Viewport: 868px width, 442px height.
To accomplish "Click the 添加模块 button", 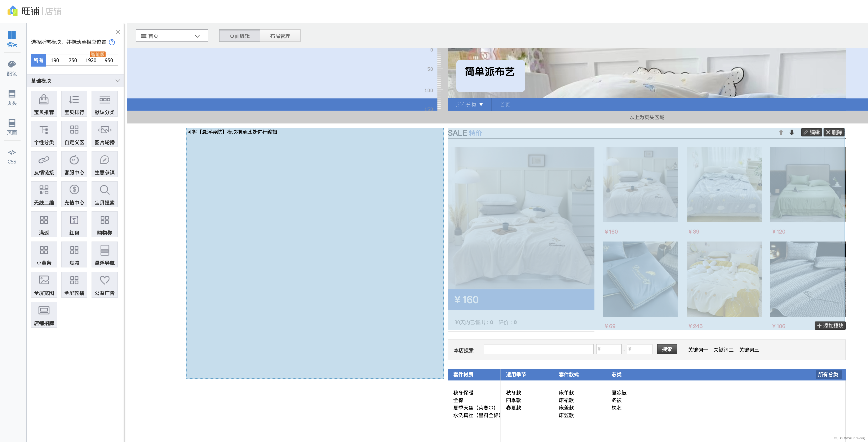I will tap(830, 325).
